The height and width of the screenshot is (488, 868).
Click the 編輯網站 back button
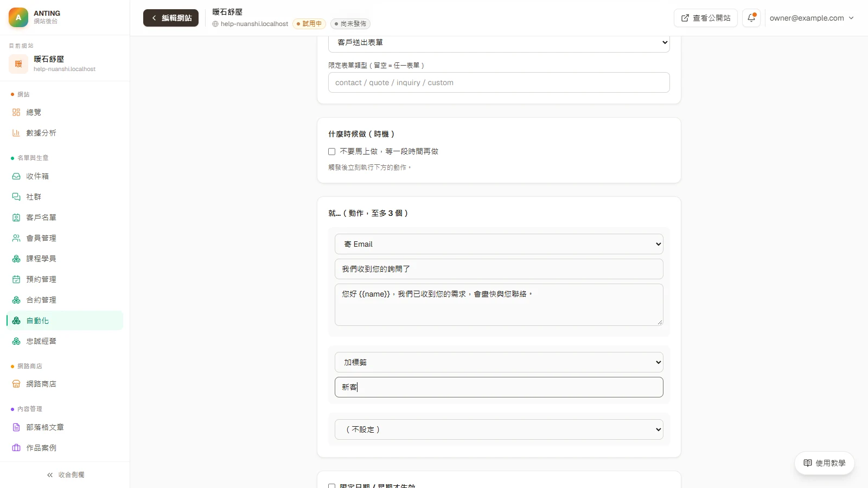tap(171, 18)
